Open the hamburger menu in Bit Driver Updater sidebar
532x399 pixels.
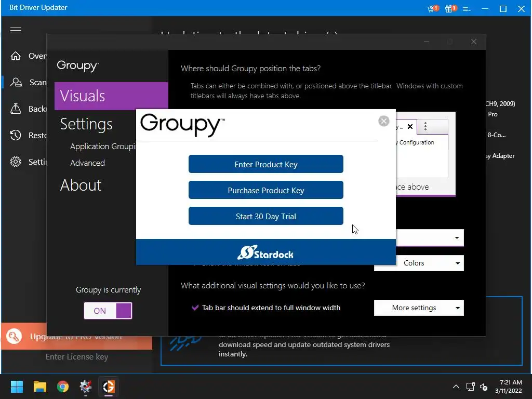pyautogui.click(x=16, y=31)
